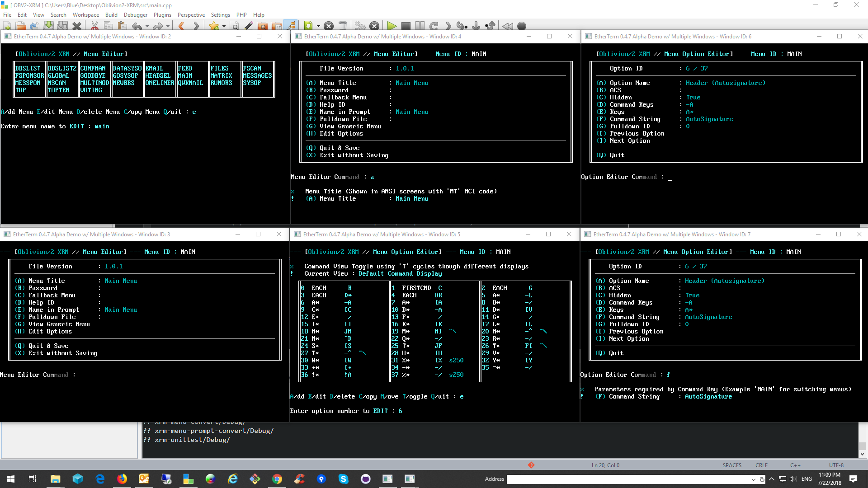Click SPACES indicator in status bar
This screenshot has width=868, height=488.
(731, 465)
